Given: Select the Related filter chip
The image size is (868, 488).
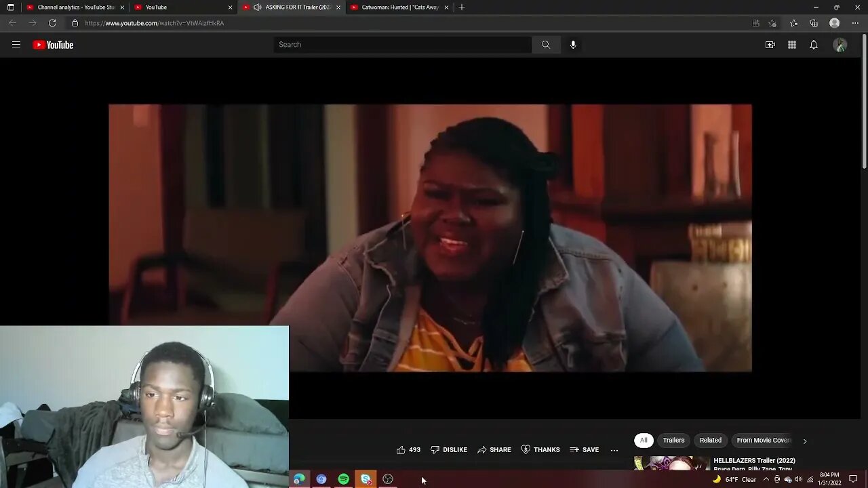Looking at the screenshot, I should point(711,441).
